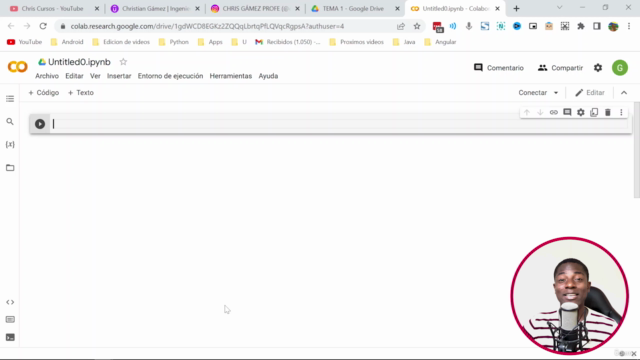This screenshot has width=640, height=360.
Task: Open the Herramientas menu
Action: tap(231, 76)
